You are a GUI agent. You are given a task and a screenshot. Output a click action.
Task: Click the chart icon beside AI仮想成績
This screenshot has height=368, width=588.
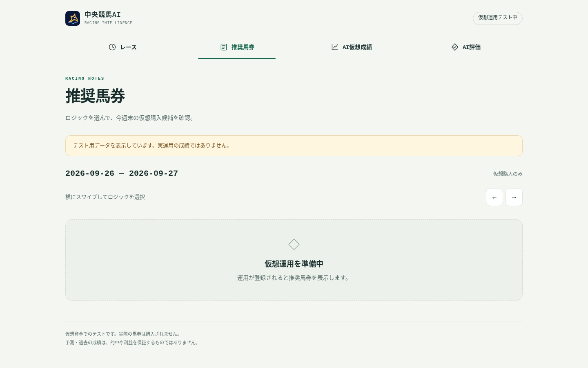(335, 47)
